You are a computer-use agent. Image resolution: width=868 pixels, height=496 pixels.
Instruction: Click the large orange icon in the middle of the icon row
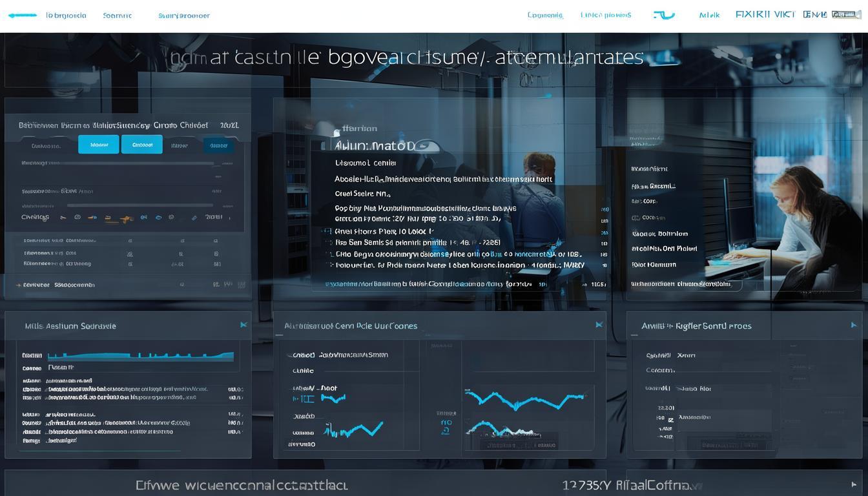125,218
